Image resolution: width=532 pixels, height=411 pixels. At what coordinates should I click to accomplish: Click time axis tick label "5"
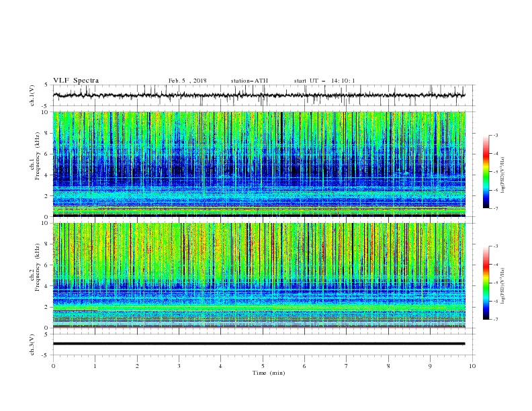(263, 366)
